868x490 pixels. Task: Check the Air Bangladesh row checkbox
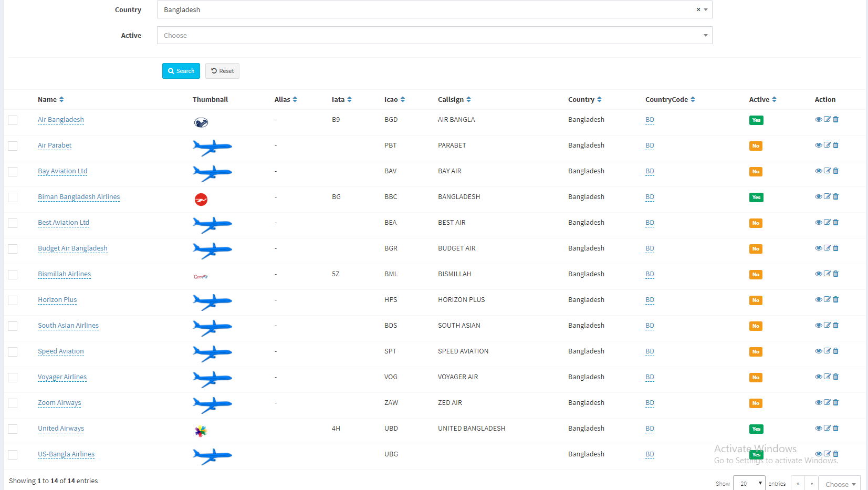tap(13, 120)
